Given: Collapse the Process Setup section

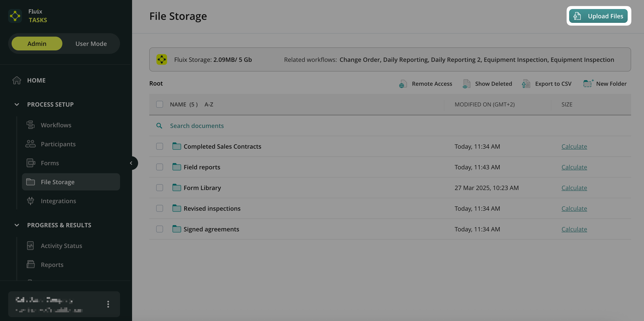Looking at the screenshot, I should click(x=17, y=104).
